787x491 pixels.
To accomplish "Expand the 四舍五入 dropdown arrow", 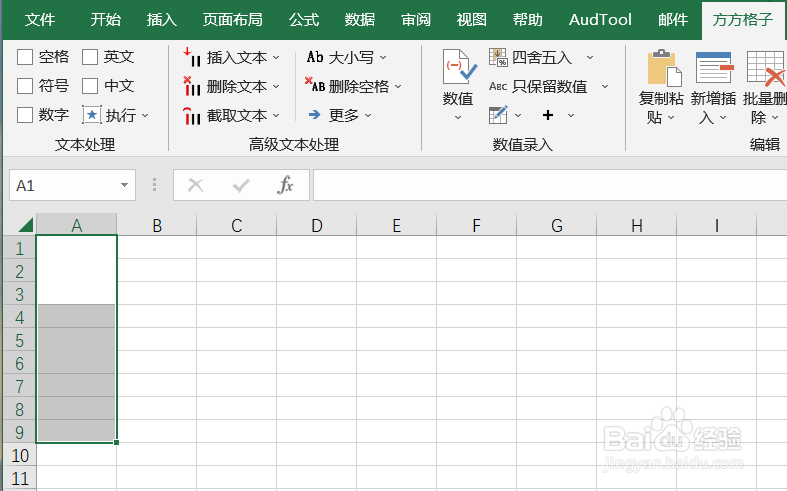I will [590, 58].
